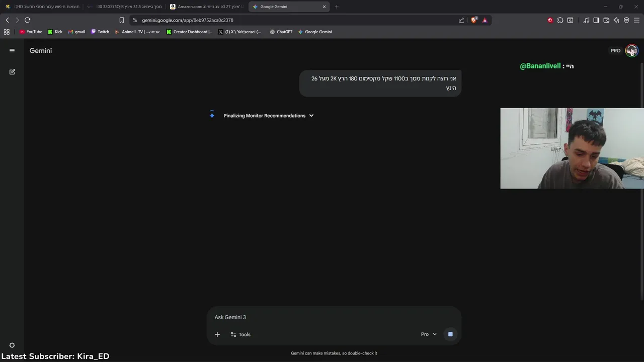The image size is (644, 362).
Task: Switch to the 32GS75Q-B monitor tab
Action: 125,7
